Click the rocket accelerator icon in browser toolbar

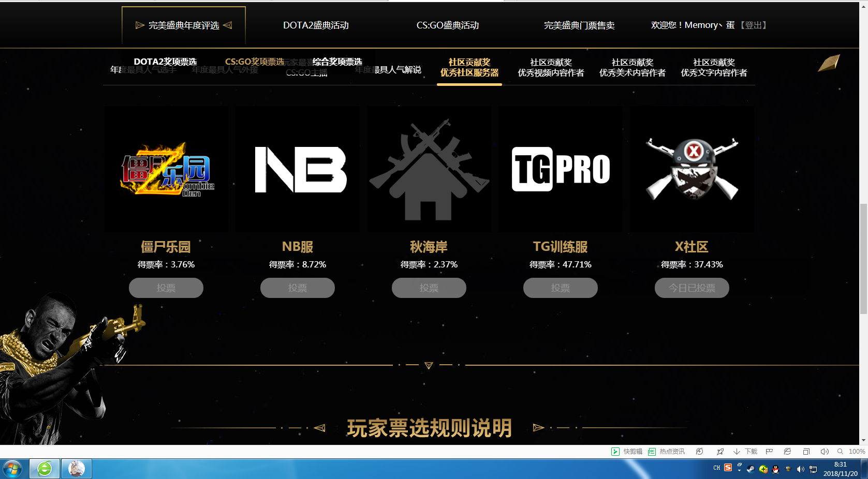click(720, 451)
